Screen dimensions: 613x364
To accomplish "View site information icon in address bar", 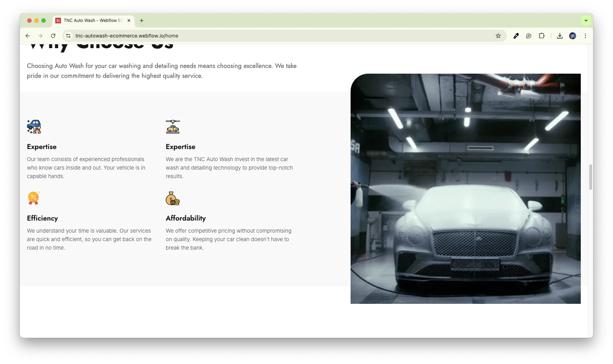I will [x=69, y=36].
